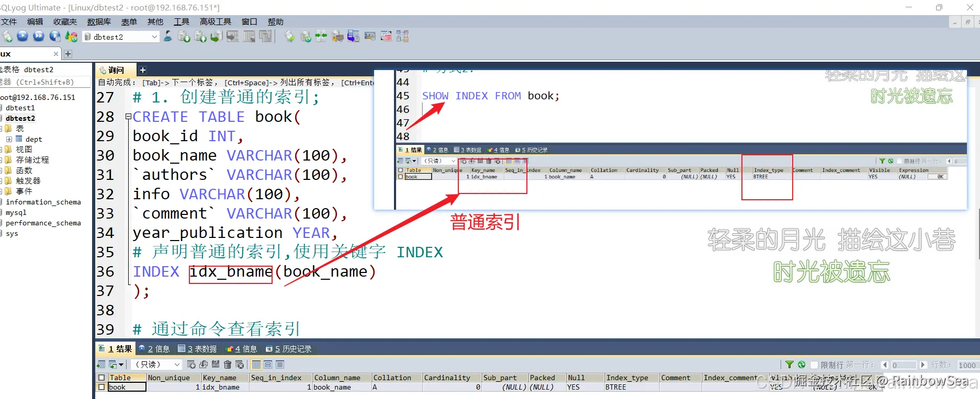This screenshot has height=399, width=980.
Task: Collapse the CREATE TABLE code fold
Action: 128,117
